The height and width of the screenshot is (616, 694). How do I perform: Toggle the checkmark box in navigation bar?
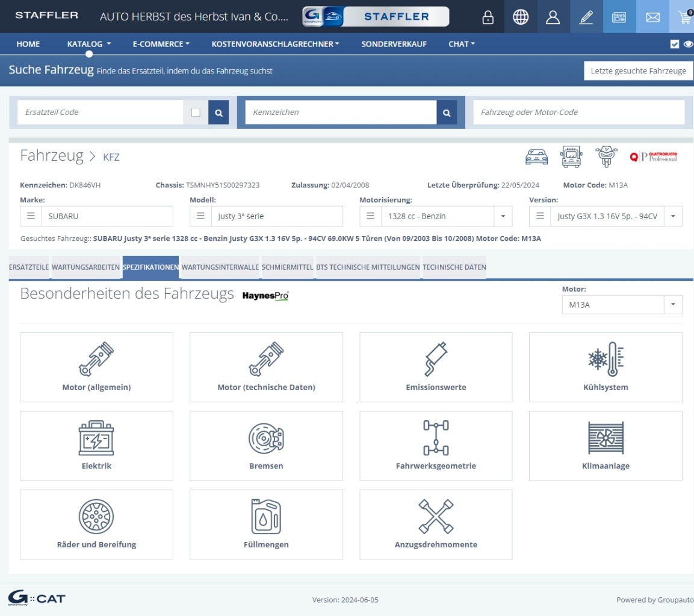(x=675, y=44)
